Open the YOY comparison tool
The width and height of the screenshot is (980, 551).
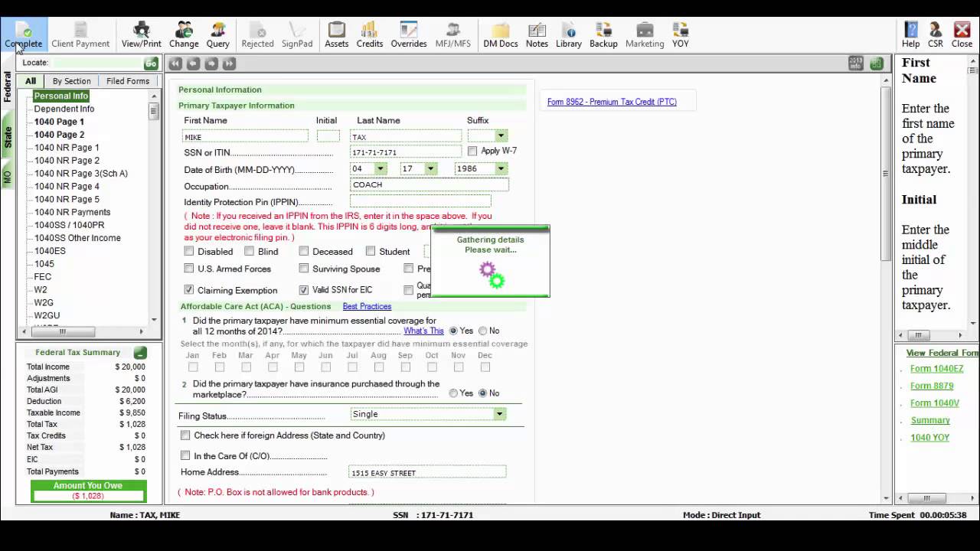(x=681, y=35)
